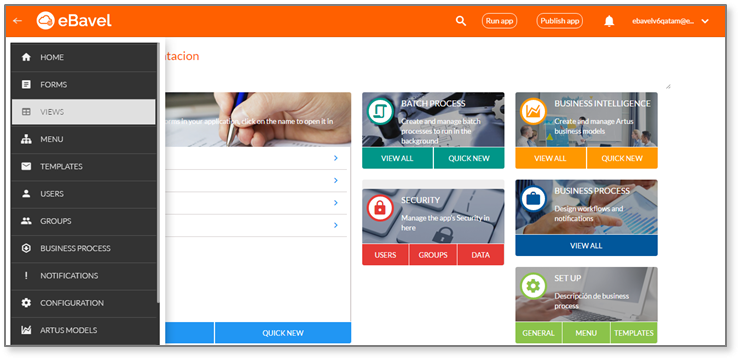Click the Menu hierarchy icon in sidebar
The height and width of the screenshot is (360, 740).
[x=26, y=139]
